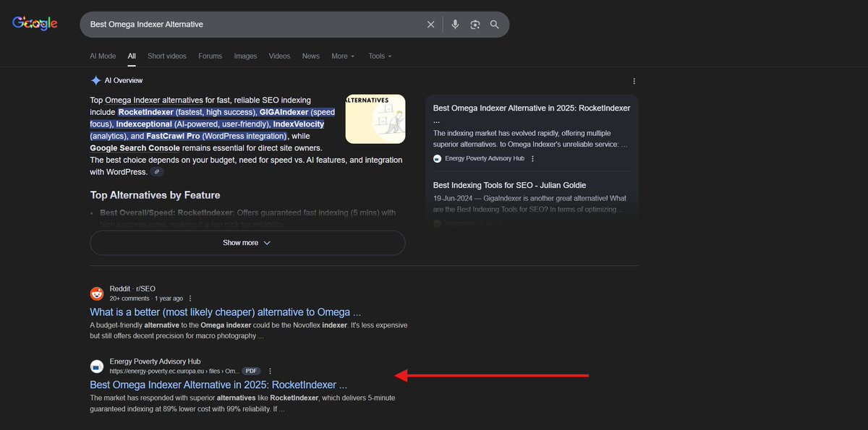Image resolution: width=868 pixels, height=430 pixels.
Task: Click the Reddit favicon icon
Action: coord(97,293)
